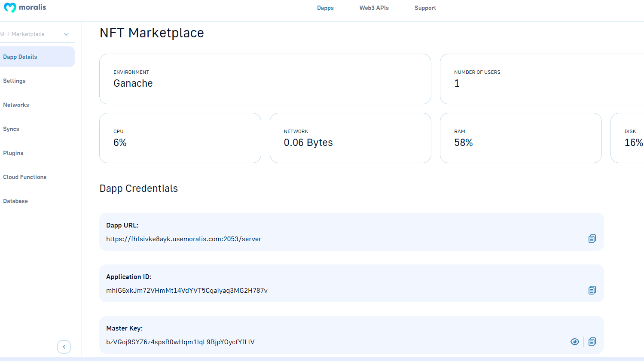Viewport: 644px width, 361px height.
Task: Collapse the sidebar with chevron button
Action: tap(64, 347)
